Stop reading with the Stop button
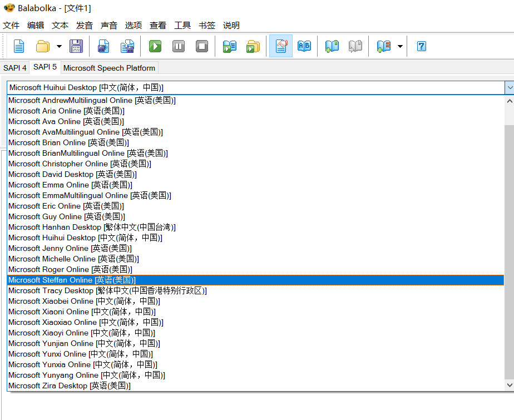514x420 pixels. 202,46
